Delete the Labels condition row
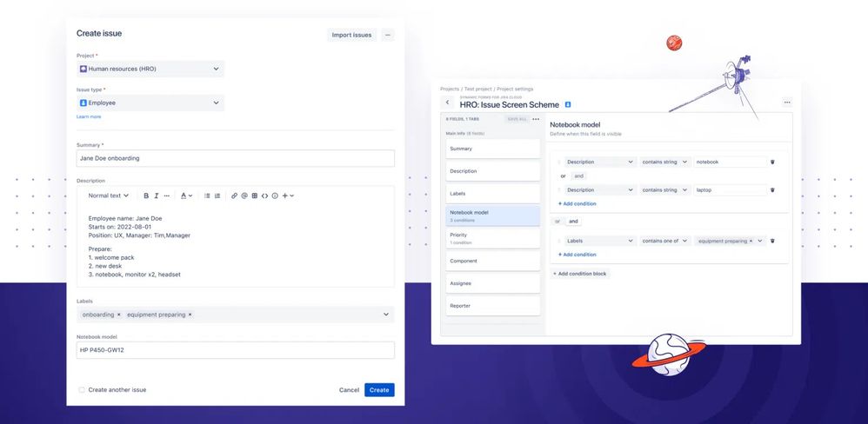This screenshot has height=424, width=868. [x=773, y=241]
